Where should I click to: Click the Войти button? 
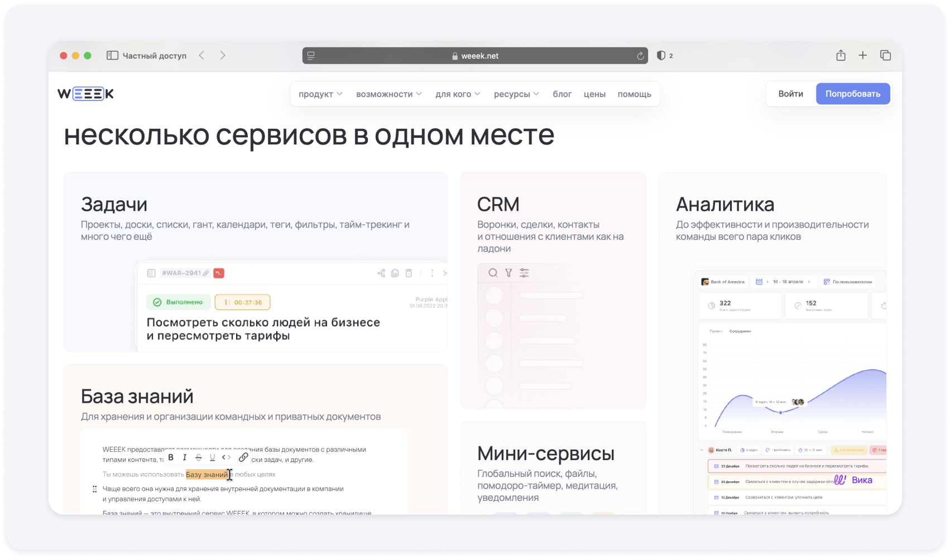(x=790, y=94)
